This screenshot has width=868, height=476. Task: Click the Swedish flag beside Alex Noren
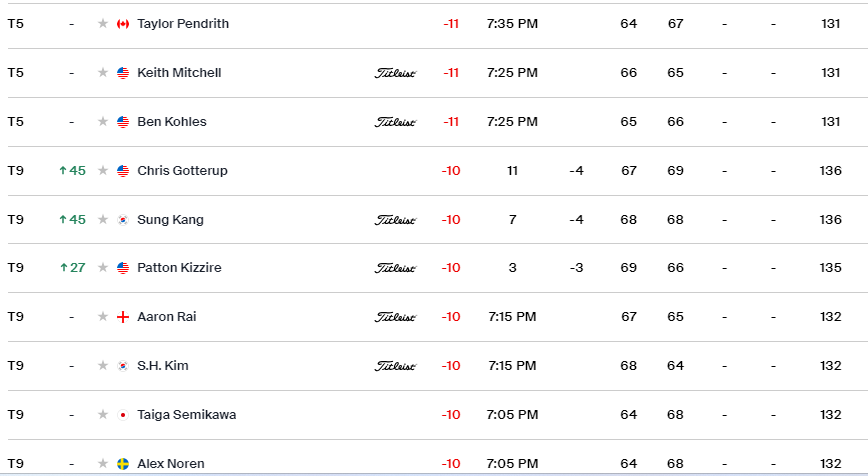tap(123, 464)
